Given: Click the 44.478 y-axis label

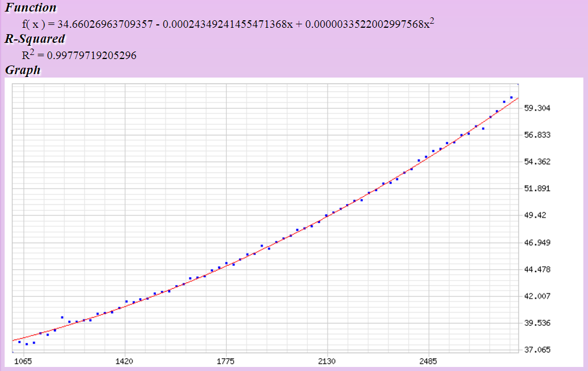Looking at the screenshot, I should (x=537, y=269).
